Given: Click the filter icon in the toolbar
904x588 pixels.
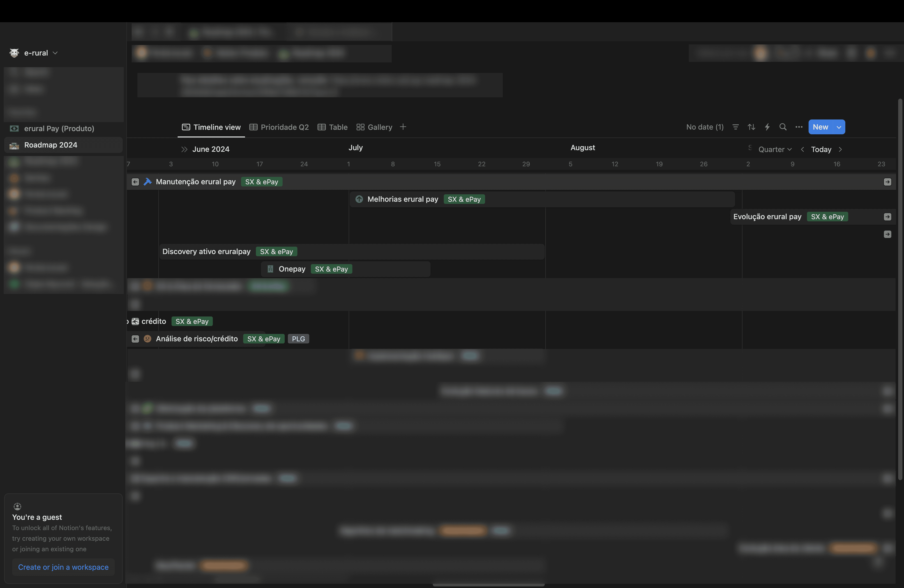Looking at the screenshot, I should [x=735, y=127].
